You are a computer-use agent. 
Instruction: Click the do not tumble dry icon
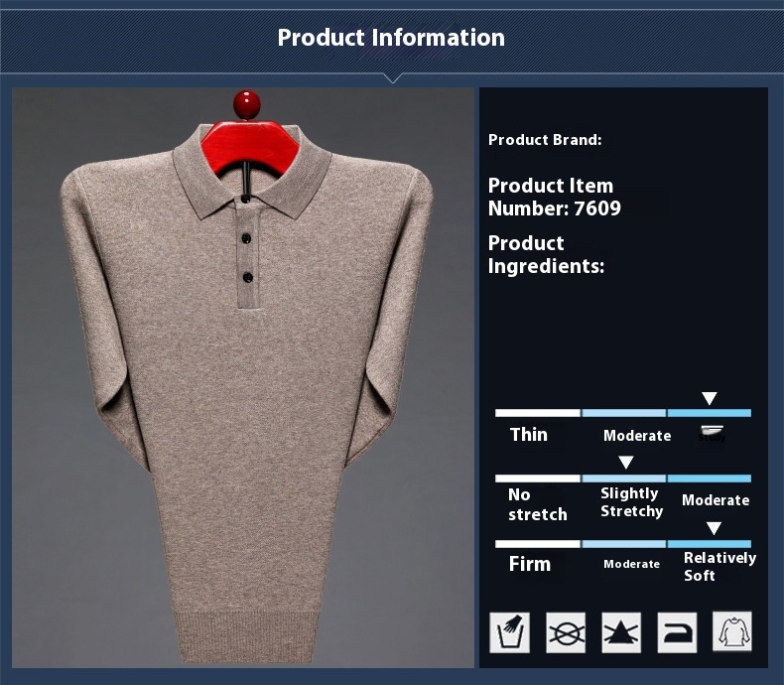566,631
